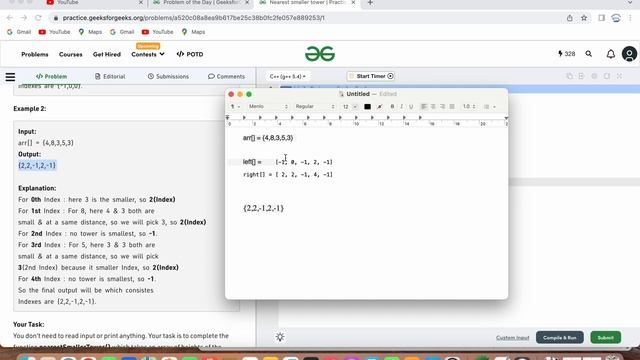
Task: Open the Problems nav link
Action: 35,54
